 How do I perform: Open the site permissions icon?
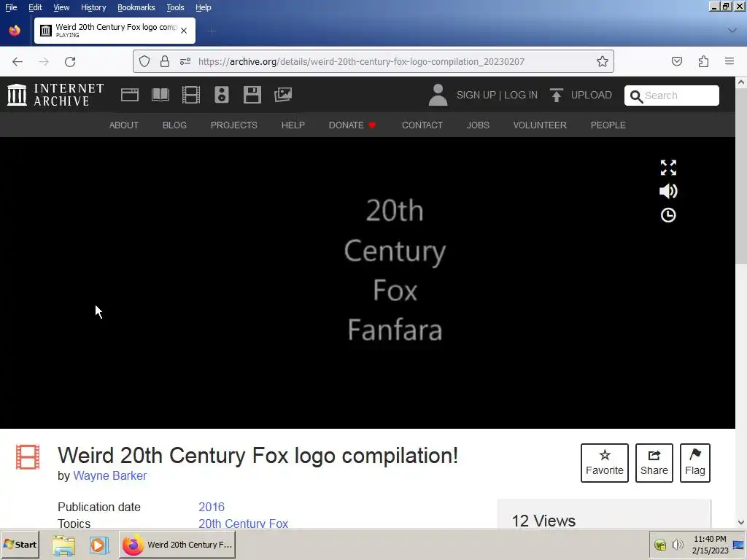pyautogui.click(x=185, y=61)
